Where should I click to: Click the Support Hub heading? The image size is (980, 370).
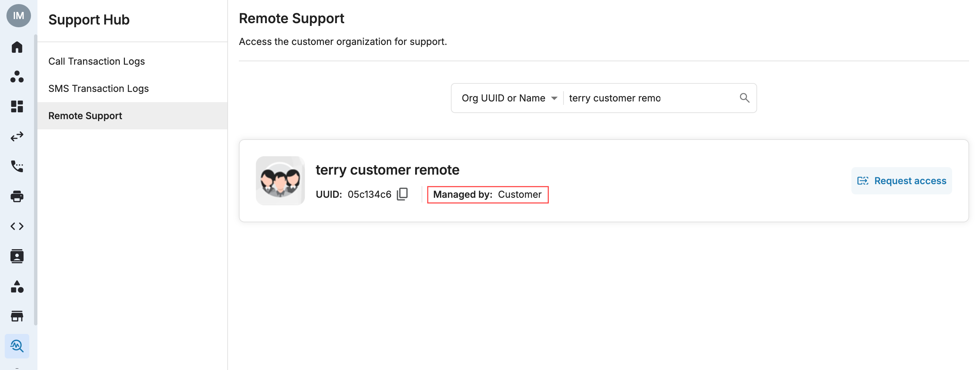pyautogui.click(x=88, y=20)
